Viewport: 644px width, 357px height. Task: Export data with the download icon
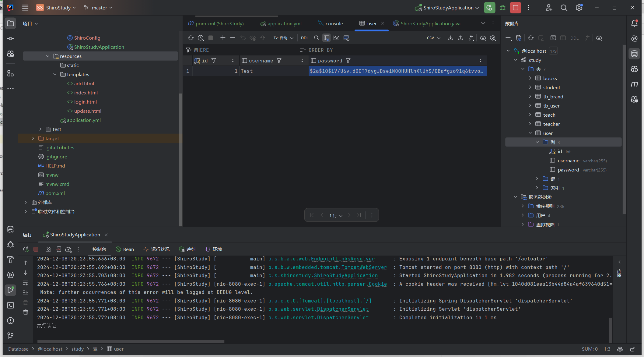(x=450, y=38)
